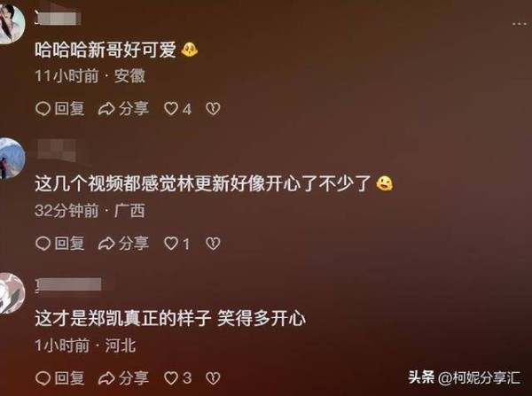The image size is (532, 396).
Task: Open first commenter's avatar profile
Action: (12, 25)
